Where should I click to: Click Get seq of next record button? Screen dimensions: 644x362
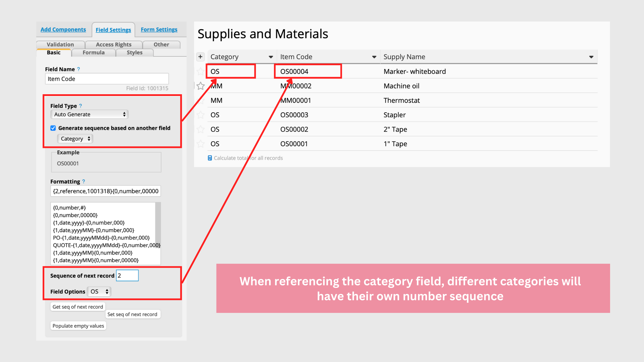[78, 307]
